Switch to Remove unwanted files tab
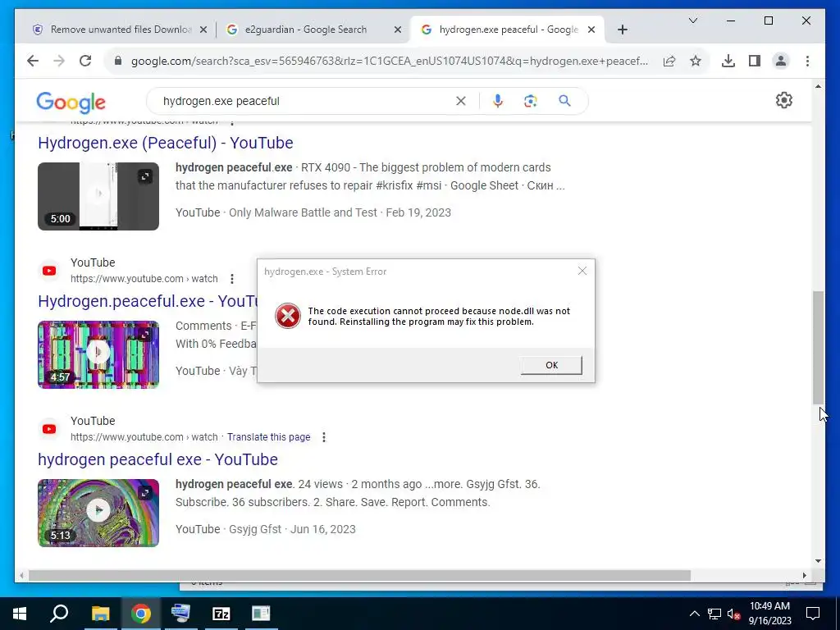The image size is (840, 630). click(120, 30)
